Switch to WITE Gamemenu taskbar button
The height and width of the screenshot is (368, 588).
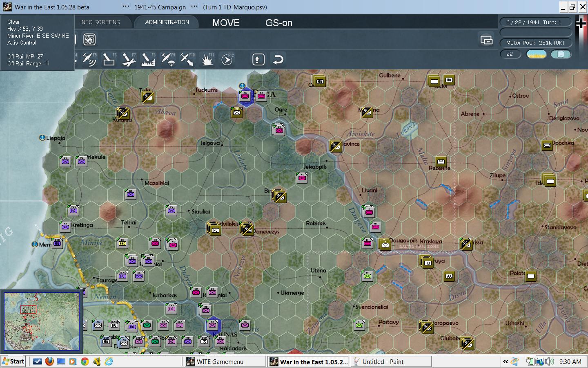click(225, 361)
